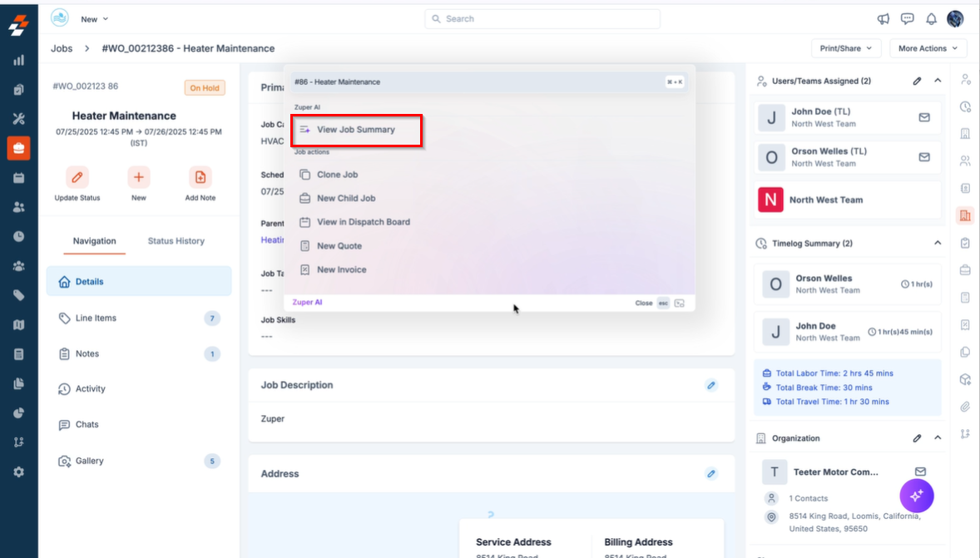Viewport: 980px width, 558px height.
Task: Open the Gallery navigation item
Action: point(139,461)
